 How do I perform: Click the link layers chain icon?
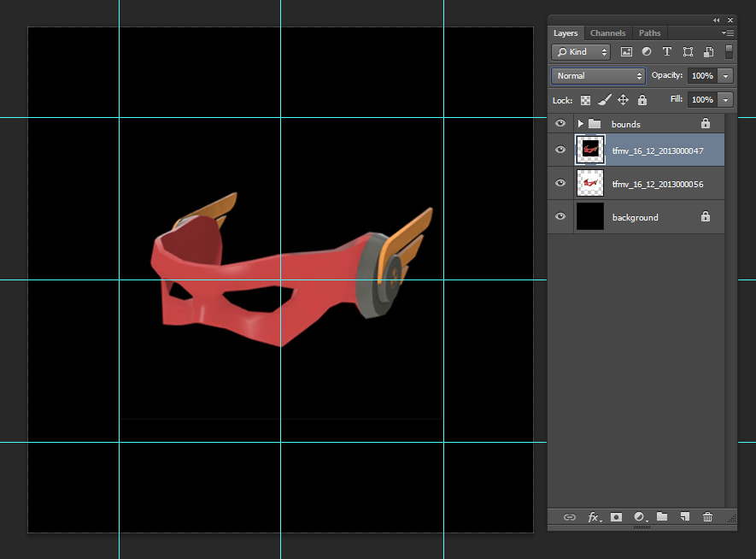(x=570, y=517)
